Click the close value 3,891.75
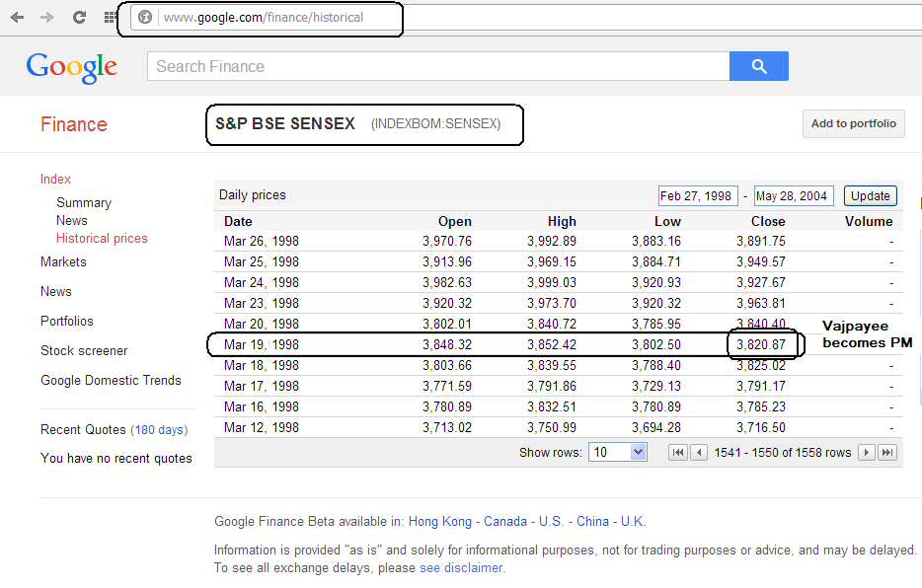 coord(761,242)
